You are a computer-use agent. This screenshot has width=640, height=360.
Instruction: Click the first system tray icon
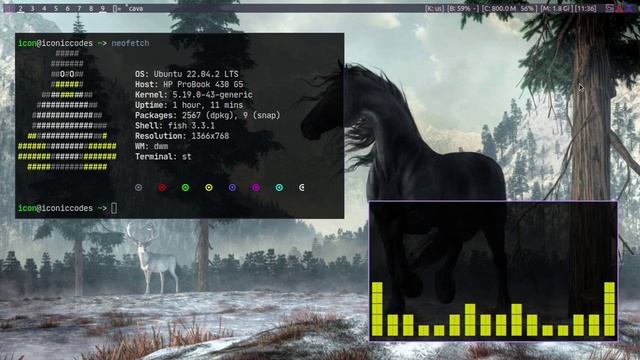tap(609, 8)
